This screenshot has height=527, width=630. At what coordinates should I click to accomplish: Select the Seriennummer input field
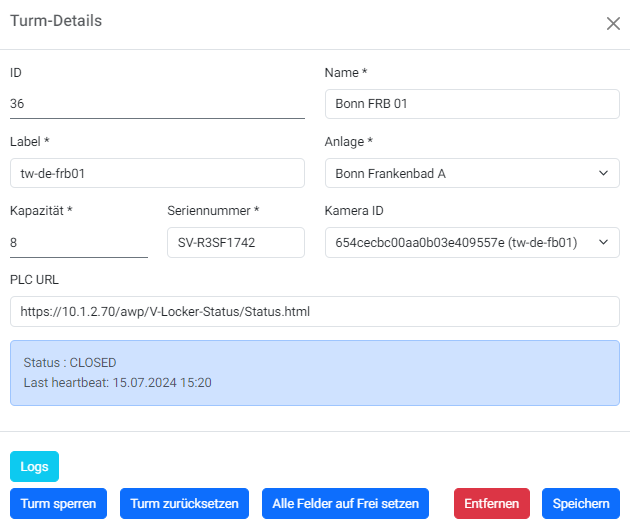pos(235,242)
